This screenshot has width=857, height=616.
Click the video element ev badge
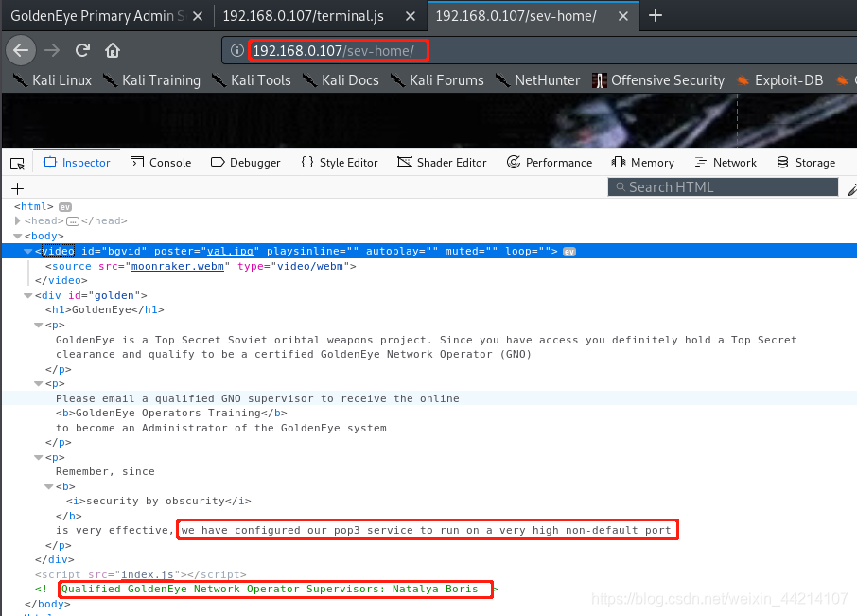pyautogui.click(x=569, y=252)
